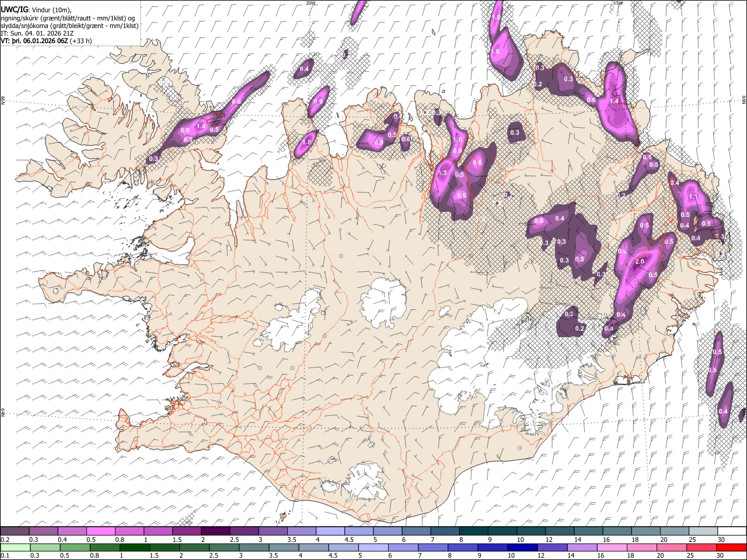This screenshot has width=747, height=560.
Task: Click the 'slydda/snjókoma' legend description line
Action: pyautogui.click(x=69, y=26)
